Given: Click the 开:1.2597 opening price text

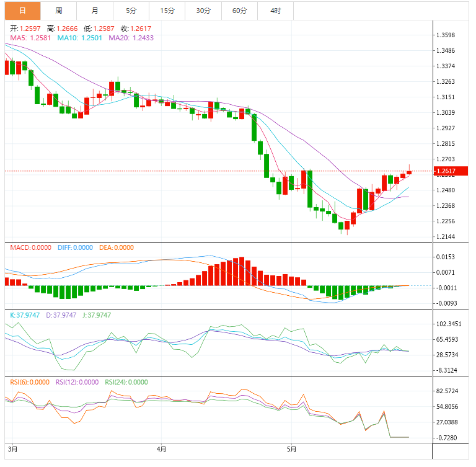Looking at the screenshot, I should 25,29.
